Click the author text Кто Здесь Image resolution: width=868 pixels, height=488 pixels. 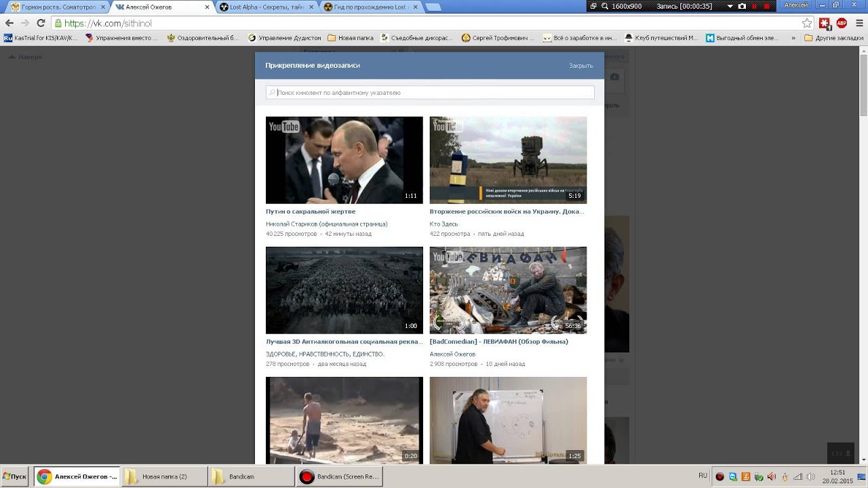click(444, 224)
